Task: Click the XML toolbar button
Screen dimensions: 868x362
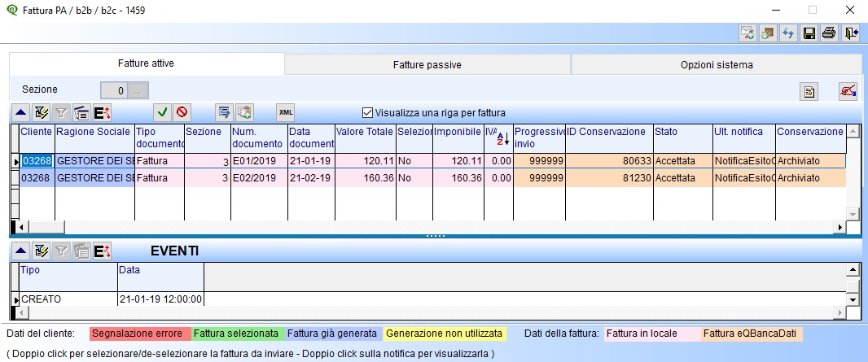Action: tap(285, 112)
